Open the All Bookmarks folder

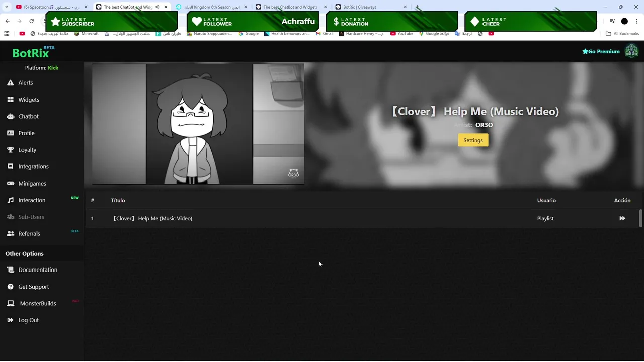coord(622,34)
